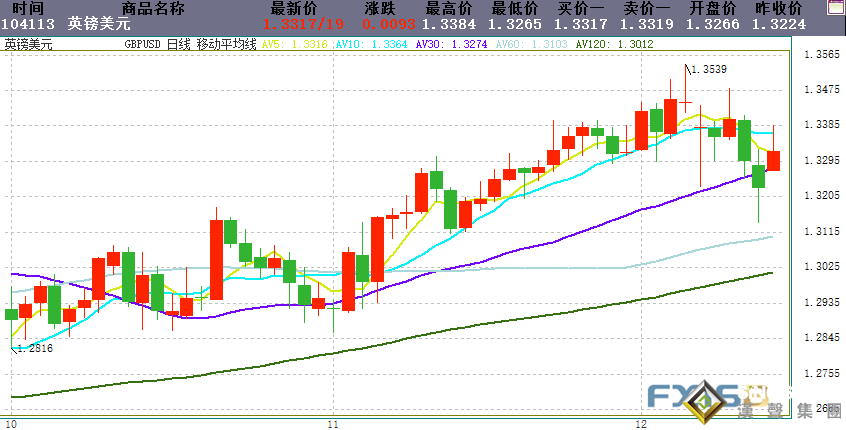
Task: Click the previous close value 1.3224
Action: coord(779,24)
